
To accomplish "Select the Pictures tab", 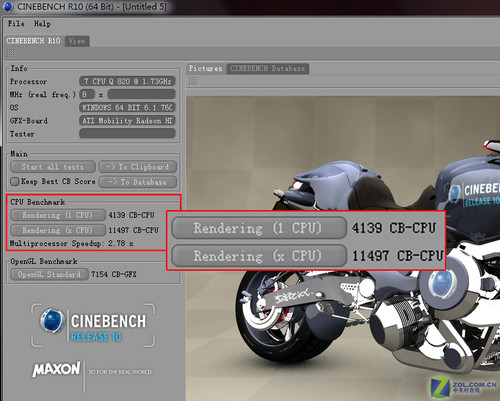I will pos(205,68).
